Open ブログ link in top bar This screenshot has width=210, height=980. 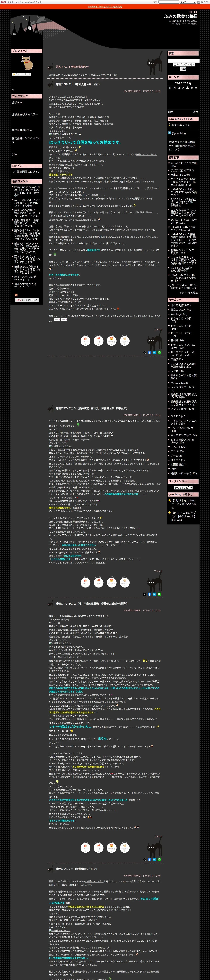click(x=10, y=2)
